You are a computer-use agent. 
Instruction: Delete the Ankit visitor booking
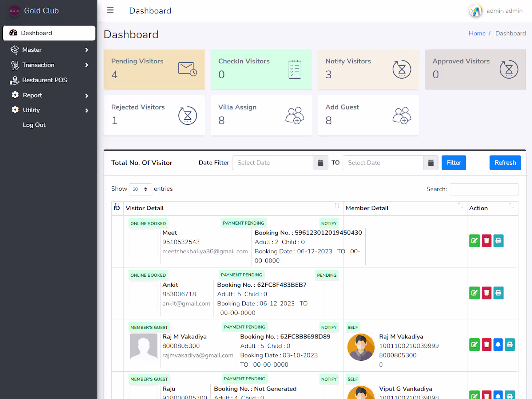487,293
